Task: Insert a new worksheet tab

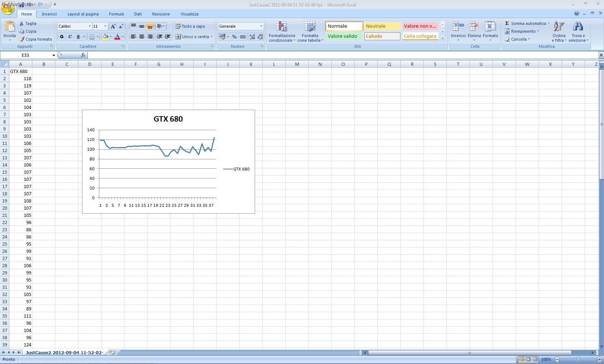Action: tap(112, 352)
